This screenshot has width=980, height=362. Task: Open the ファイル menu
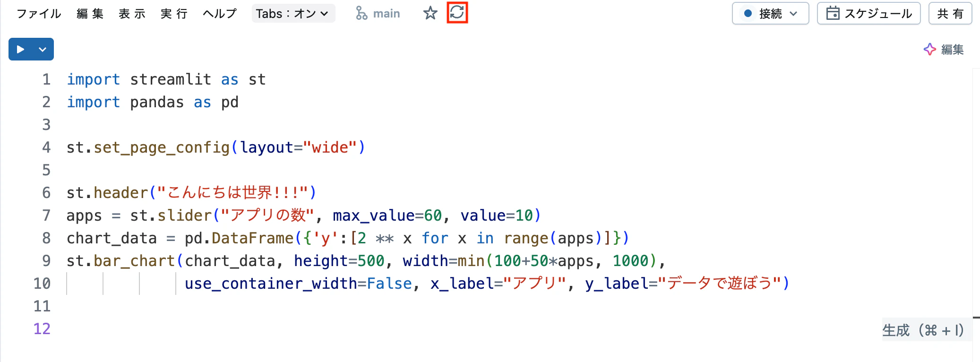[x=39, y=14]
